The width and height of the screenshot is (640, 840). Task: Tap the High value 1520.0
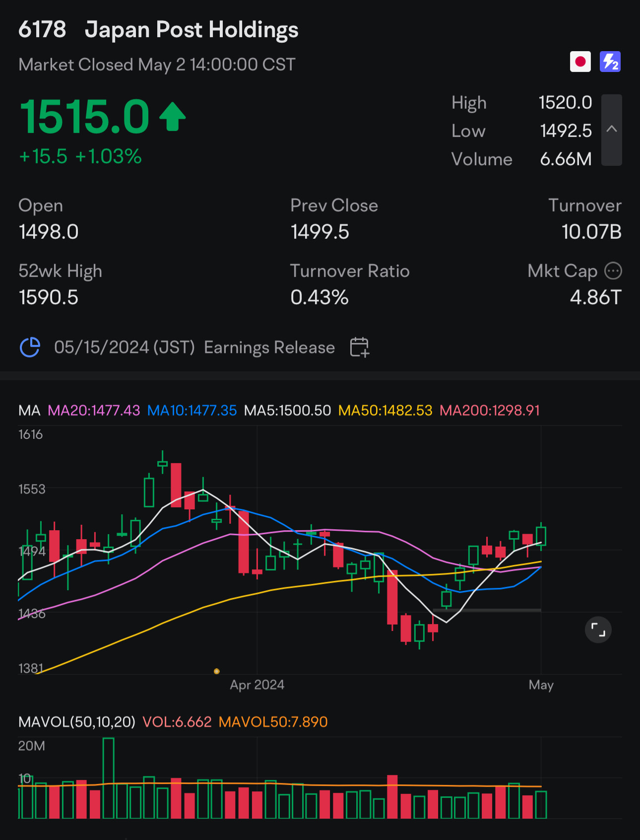[x=565, y=102]
